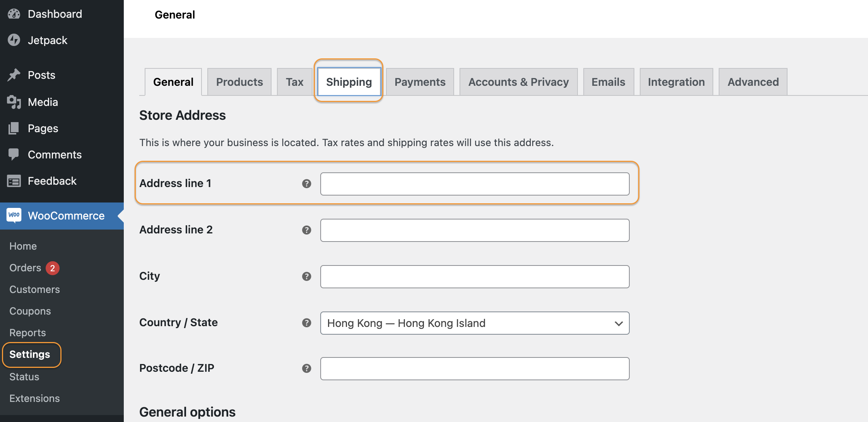Click the Comments speech bubble icon
This screenshot has height=422, width=868.
[14, 155]
